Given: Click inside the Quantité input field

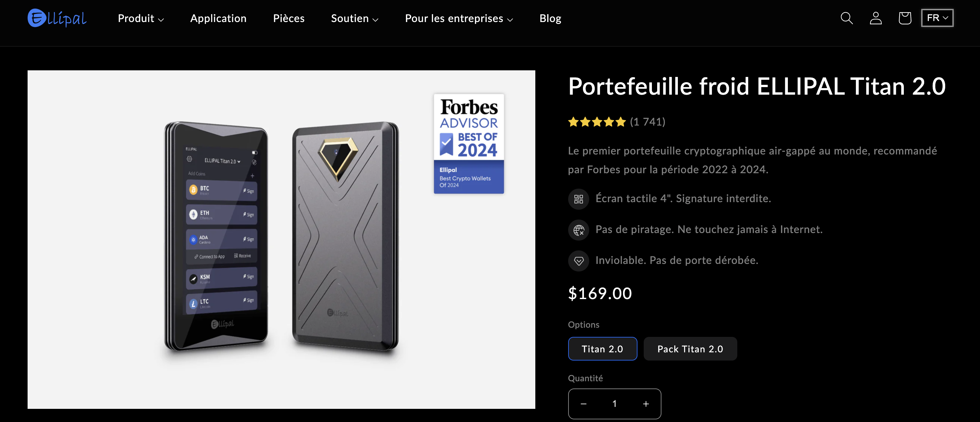Looking at the screenshot, I should tap(614, 404).
